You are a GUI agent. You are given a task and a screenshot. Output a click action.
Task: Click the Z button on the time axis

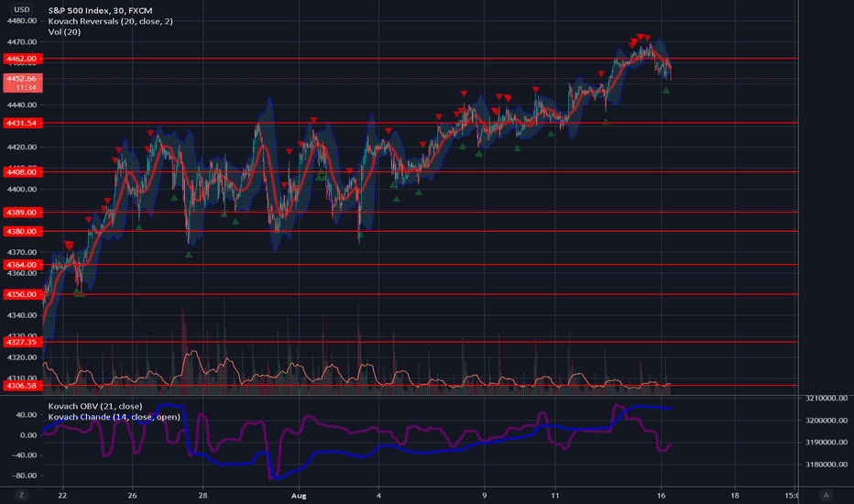click(x=22, y=495)
